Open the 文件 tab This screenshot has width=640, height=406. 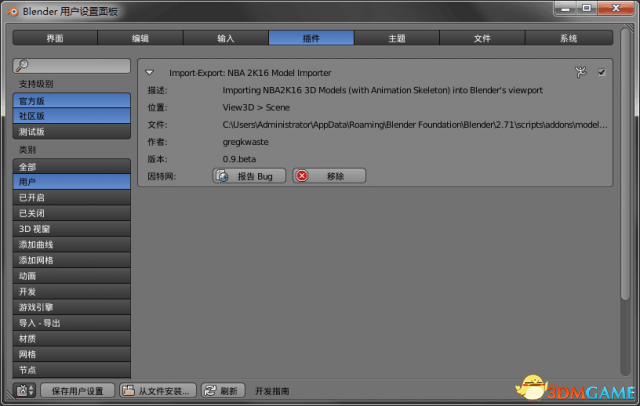pyautogui.click(x=482, y=38)
